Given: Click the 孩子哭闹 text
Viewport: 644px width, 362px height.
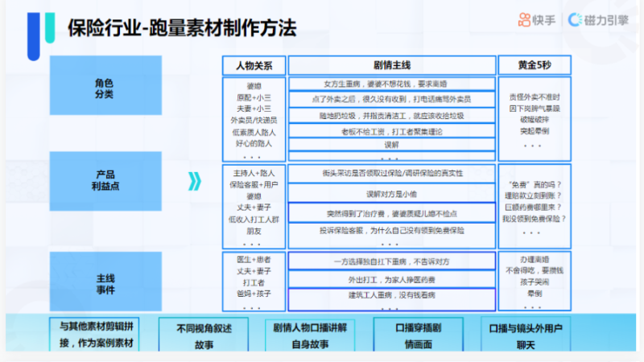Looking at the screenshot, I should 535,282.
